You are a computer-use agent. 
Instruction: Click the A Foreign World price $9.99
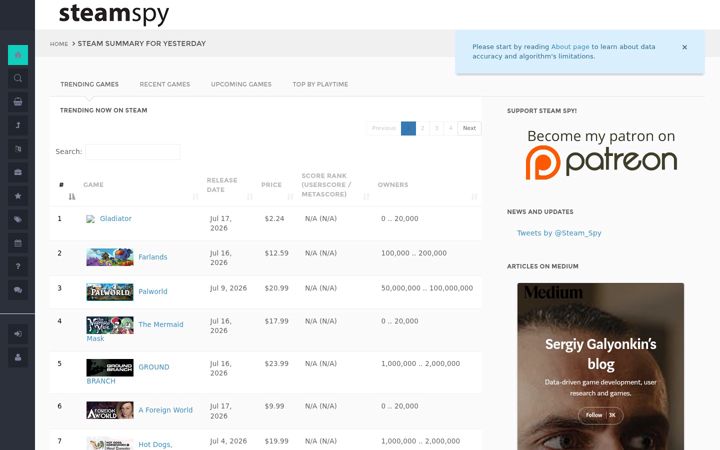tap(274, 406)
